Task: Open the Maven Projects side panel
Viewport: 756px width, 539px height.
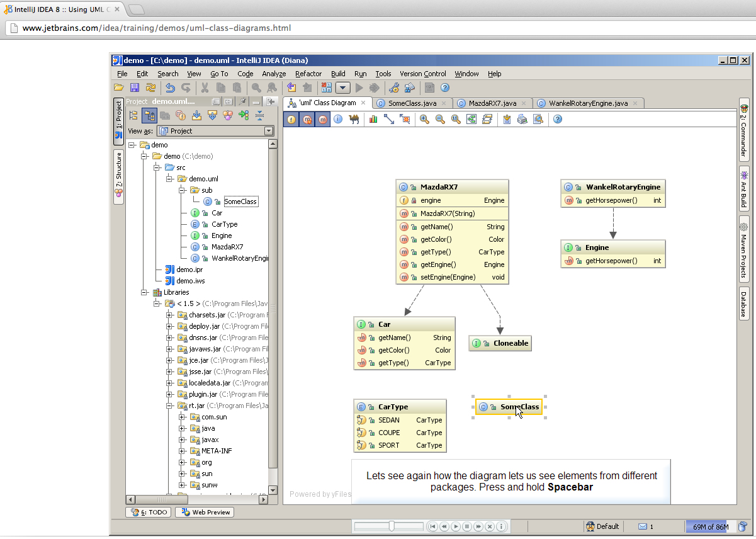Action: pyautogui.click(x=744, y=250)
